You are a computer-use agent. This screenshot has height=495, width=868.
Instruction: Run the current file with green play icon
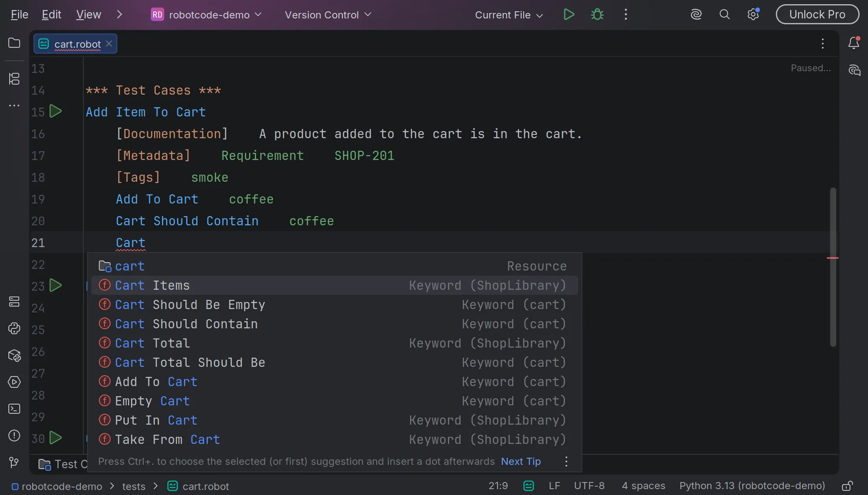pos(568,15)
